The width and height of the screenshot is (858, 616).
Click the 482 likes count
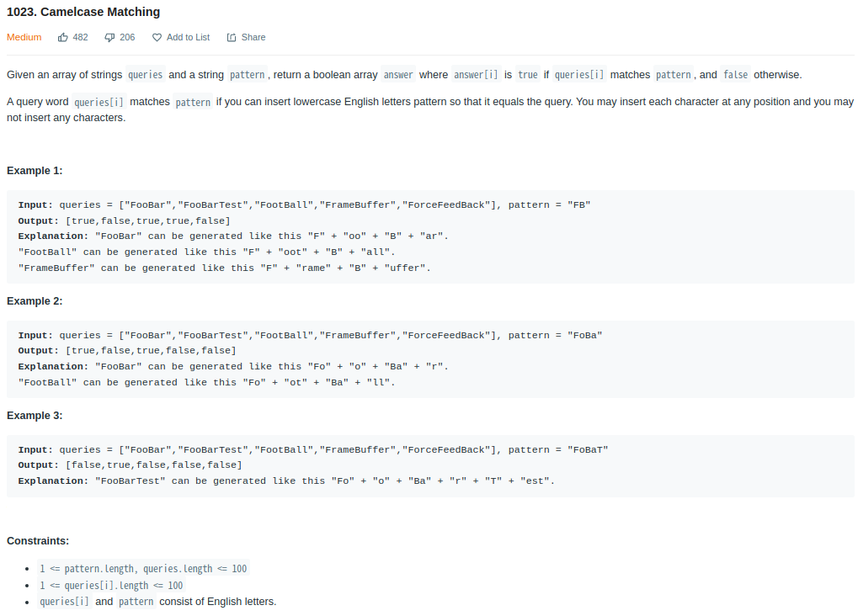pos(81,37)
